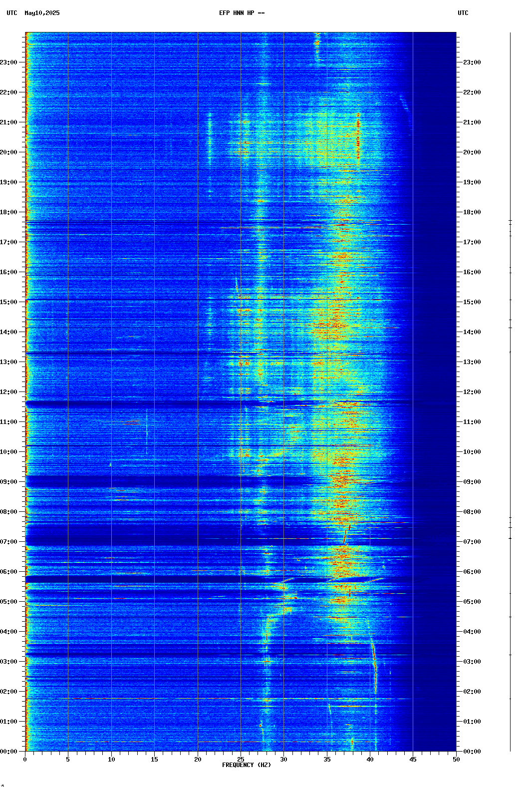532x791 pixels.
Task: Click the right-axis "19:00" time label
Action: click(472, 182)
